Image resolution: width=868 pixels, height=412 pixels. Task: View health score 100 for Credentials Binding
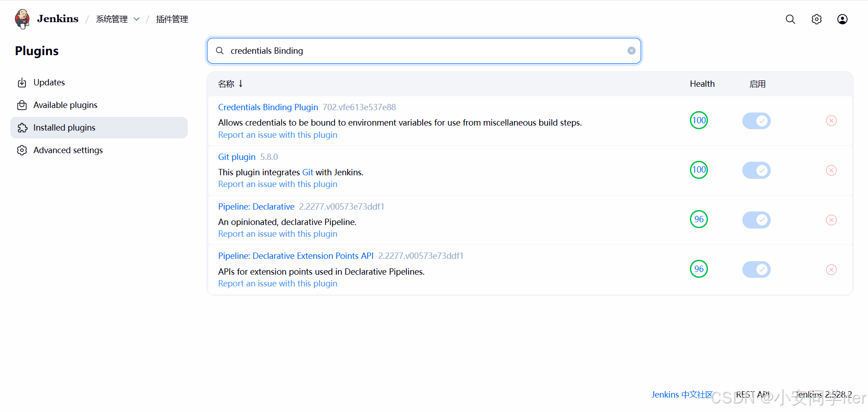699,120
